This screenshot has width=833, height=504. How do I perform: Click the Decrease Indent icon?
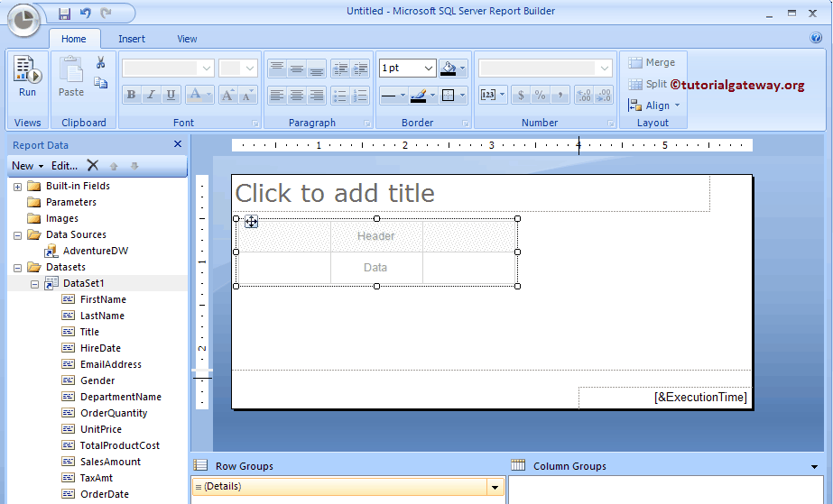pyautogui.click(x=340, y=68)
